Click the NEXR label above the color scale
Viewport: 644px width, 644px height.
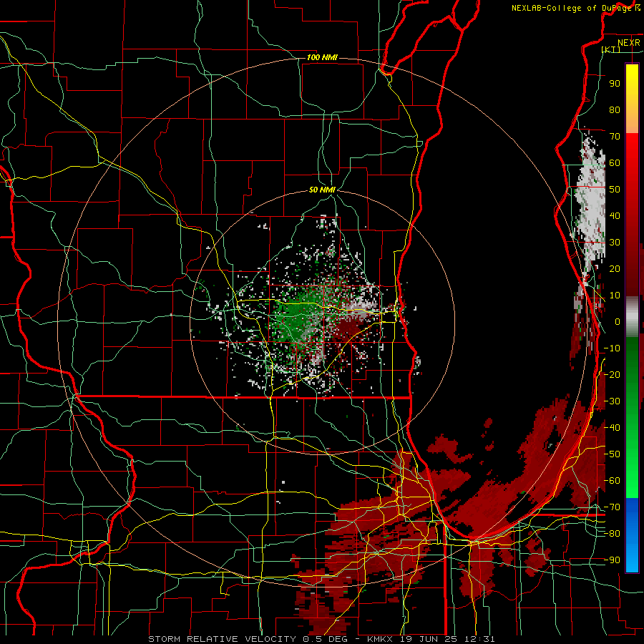coord(628,43)
